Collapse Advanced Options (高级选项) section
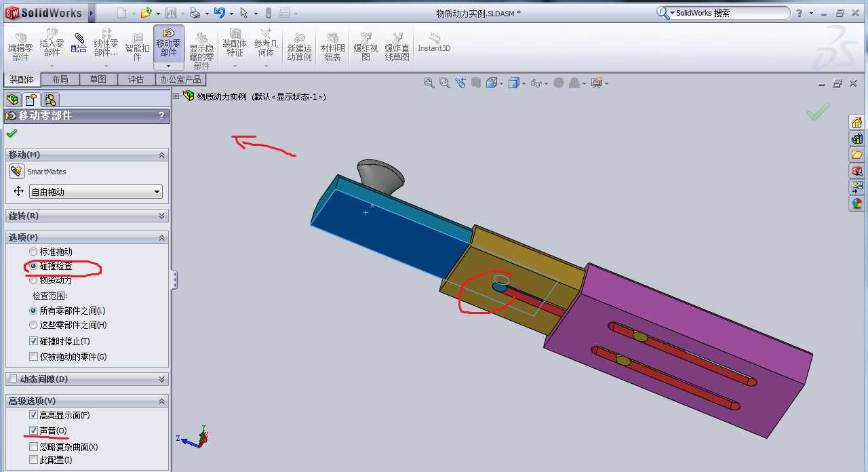 click(x=161, y=401)
